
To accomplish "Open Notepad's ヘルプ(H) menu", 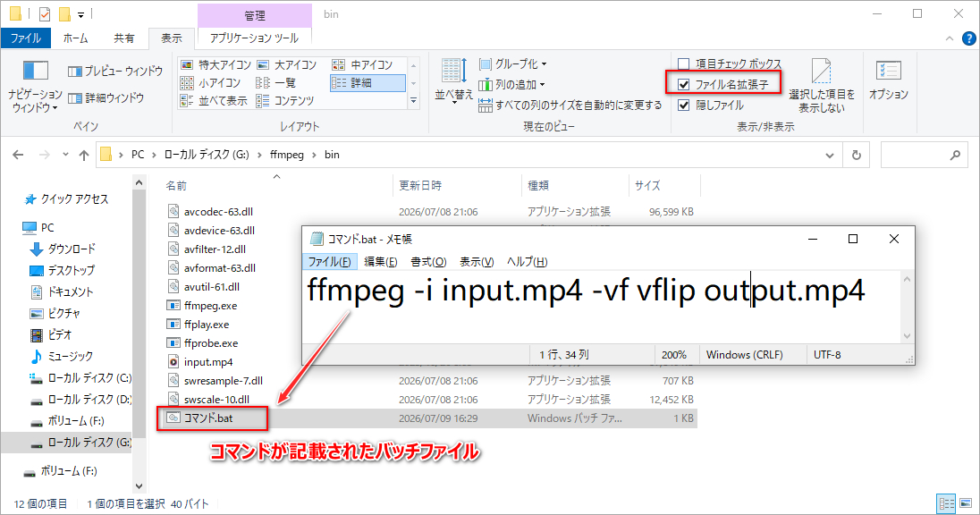I will [527, 262].
